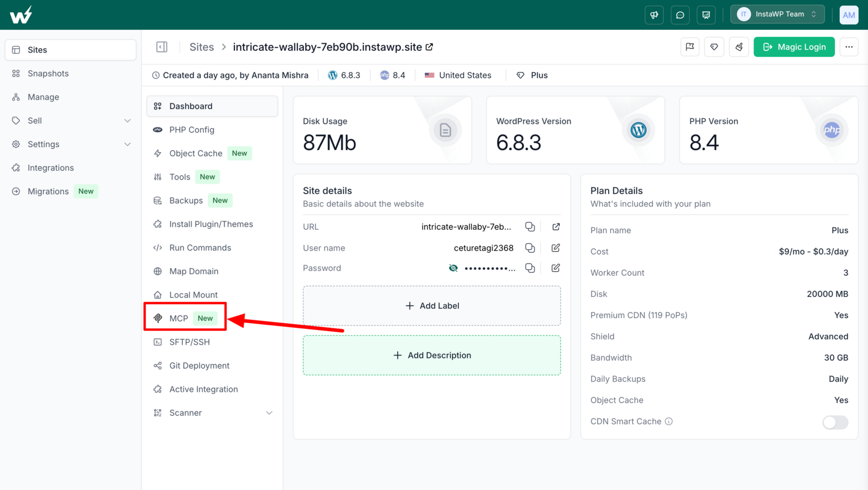Open the InstaWP Team switcher dropdown

[777, 15]
